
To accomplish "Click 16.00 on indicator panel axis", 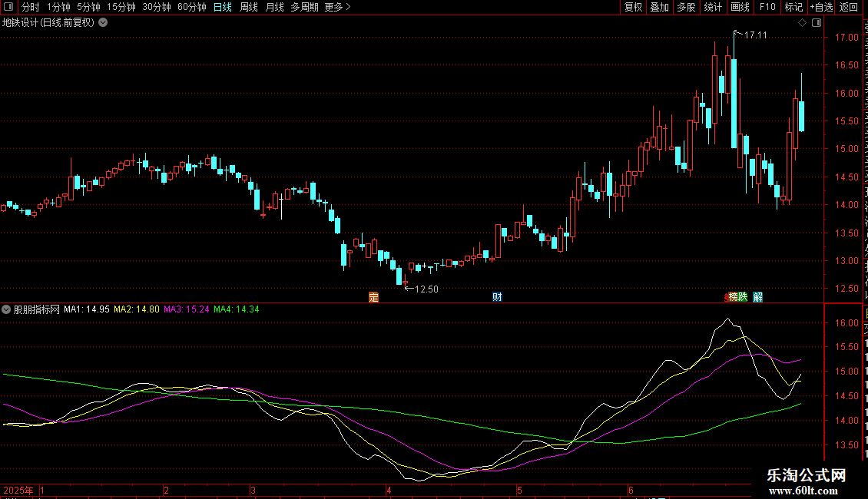I will [x=846, y=323].
